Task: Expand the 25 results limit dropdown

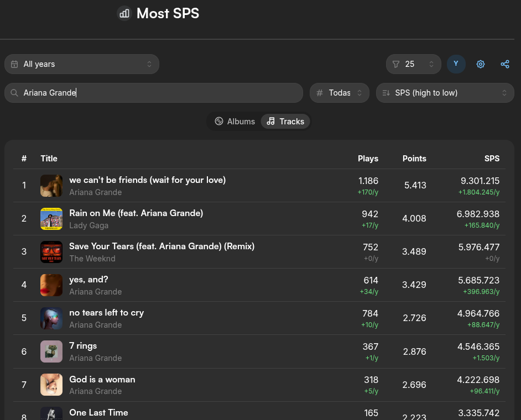Action: 413,64
